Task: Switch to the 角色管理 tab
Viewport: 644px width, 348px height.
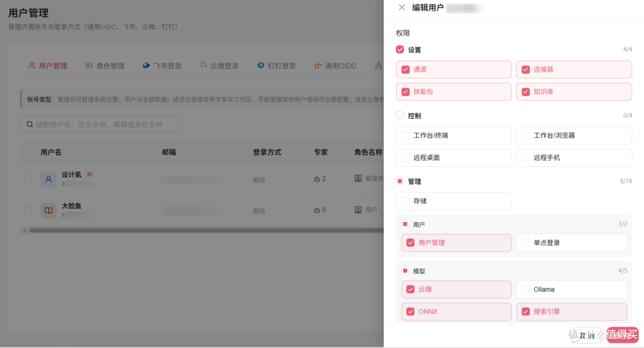Action: pos(105,66)
